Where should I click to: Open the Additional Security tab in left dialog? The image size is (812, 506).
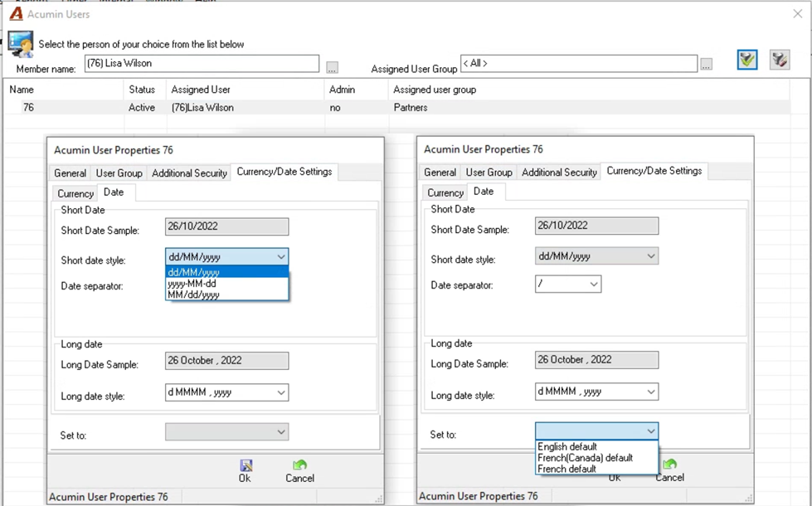point(190,173)
